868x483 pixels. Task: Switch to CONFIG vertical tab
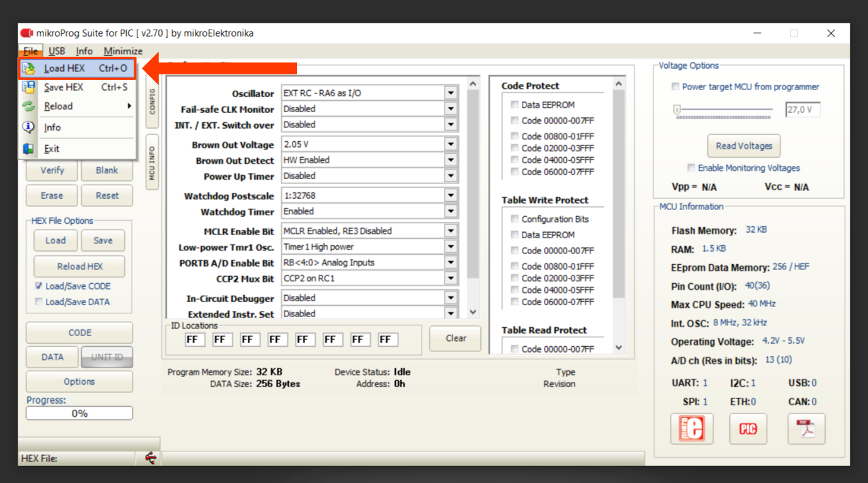coord(151,101)
